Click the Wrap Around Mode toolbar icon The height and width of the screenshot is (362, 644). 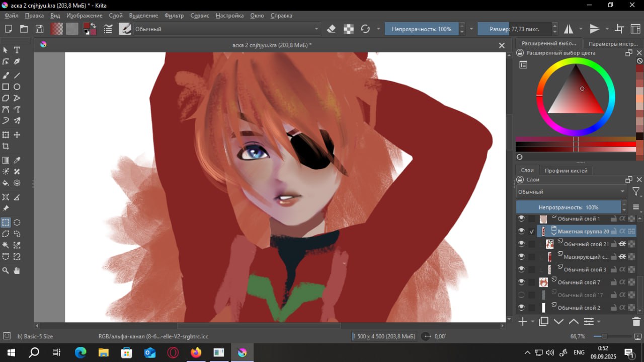[620, 29]
